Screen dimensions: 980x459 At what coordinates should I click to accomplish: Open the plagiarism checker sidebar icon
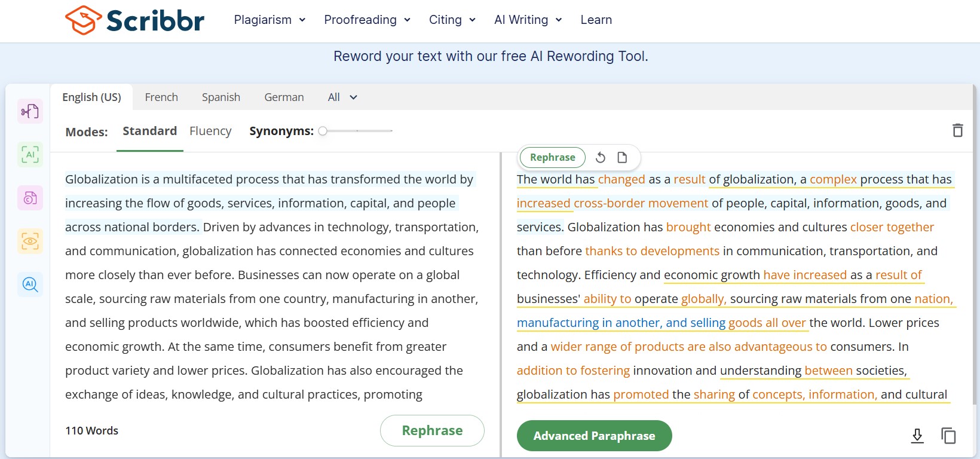pyautogui.click(x=30, y=198)
